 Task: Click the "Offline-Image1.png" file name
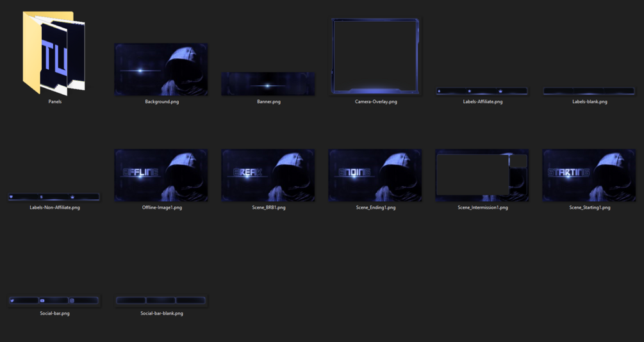(162, 208)
